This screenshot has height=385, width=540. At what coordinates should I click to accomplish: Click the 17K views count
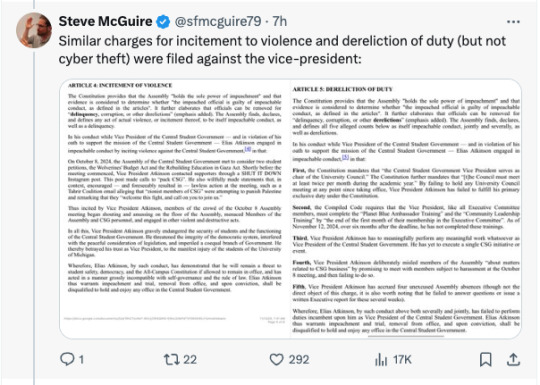click(x=403, y=360)
